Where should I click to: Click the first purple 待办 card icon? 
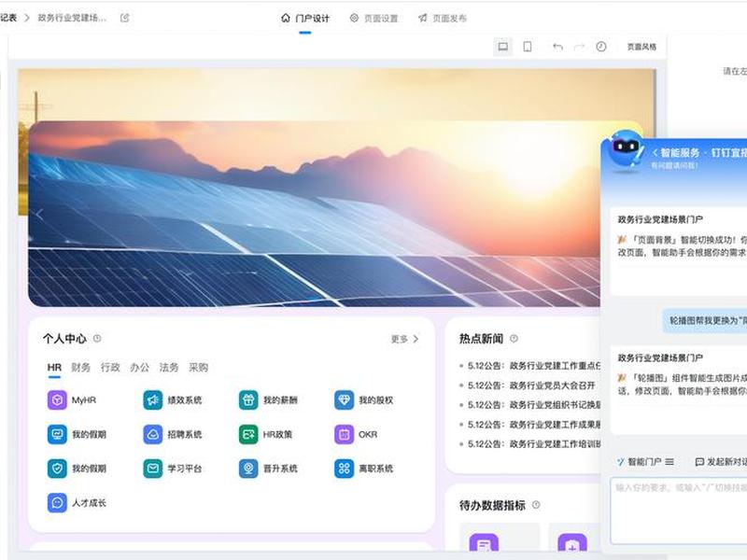coord(484,544)
